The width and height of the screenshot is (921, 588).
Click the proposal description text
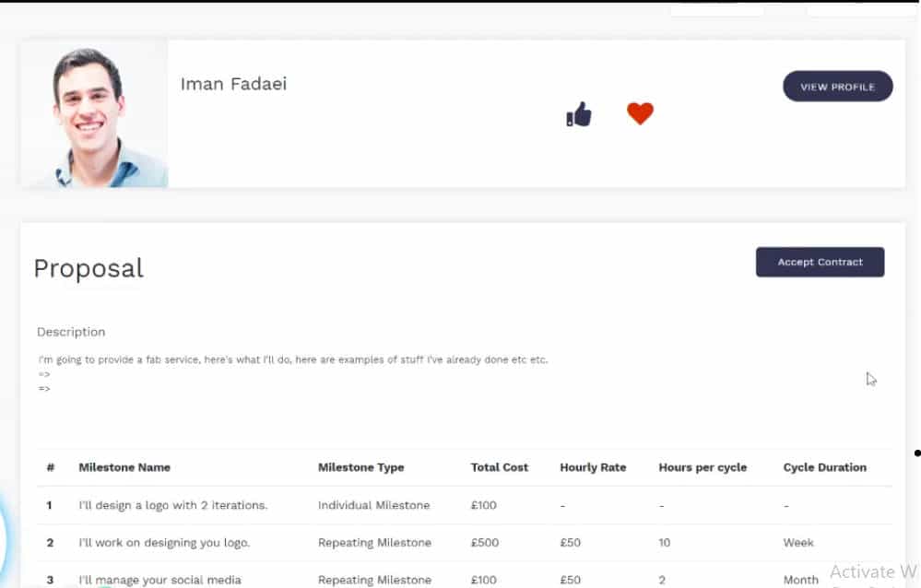pos(293,359)
